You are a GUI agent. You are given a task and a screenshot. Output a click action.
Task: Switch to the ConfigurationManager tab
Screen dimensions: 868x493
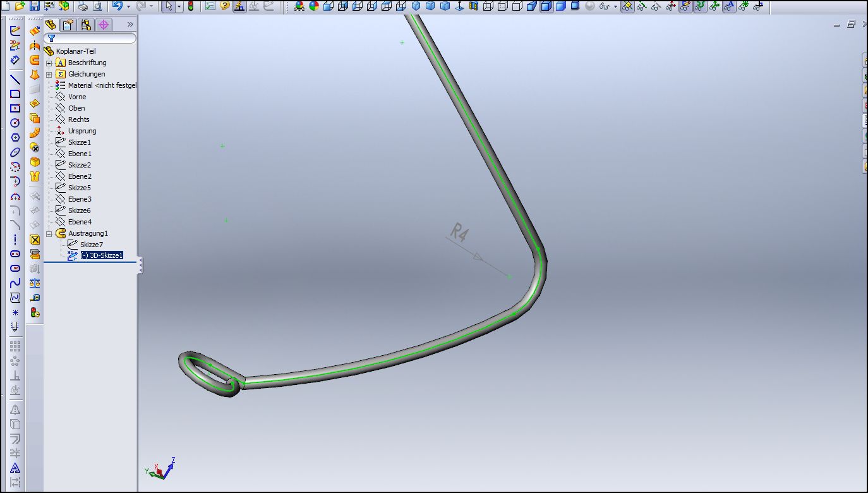tap(86, 25)
